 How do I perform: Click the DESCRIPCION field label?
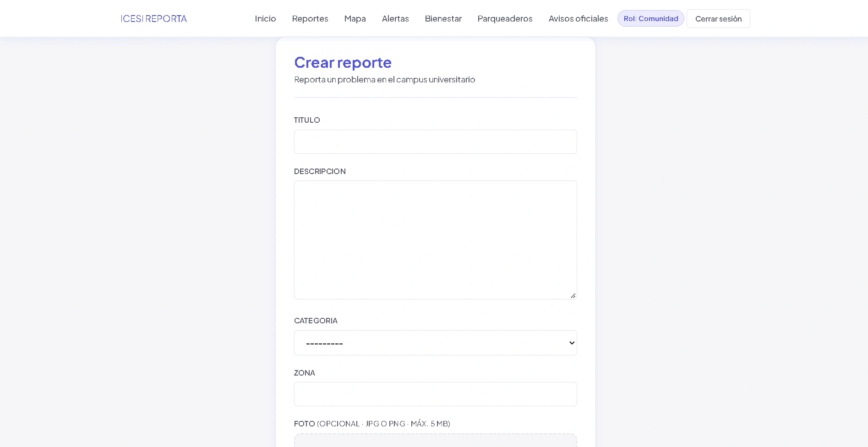(320, 171)
